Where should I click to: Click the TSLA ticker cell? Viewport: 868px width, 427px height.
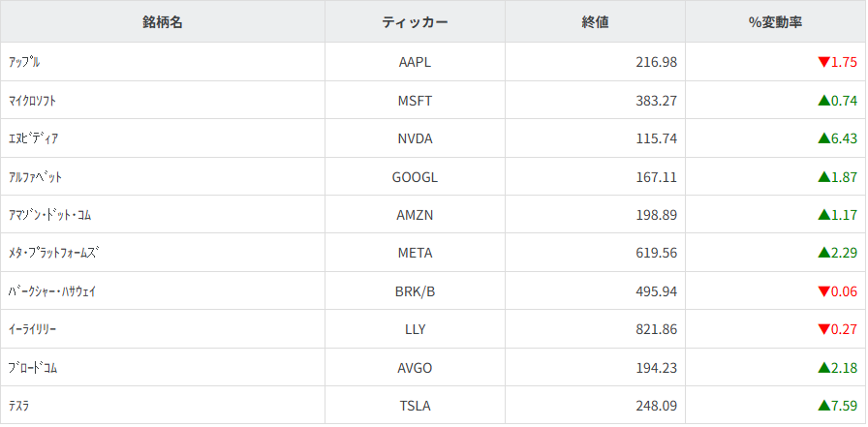pyautogui.click(x=415, y=406)
